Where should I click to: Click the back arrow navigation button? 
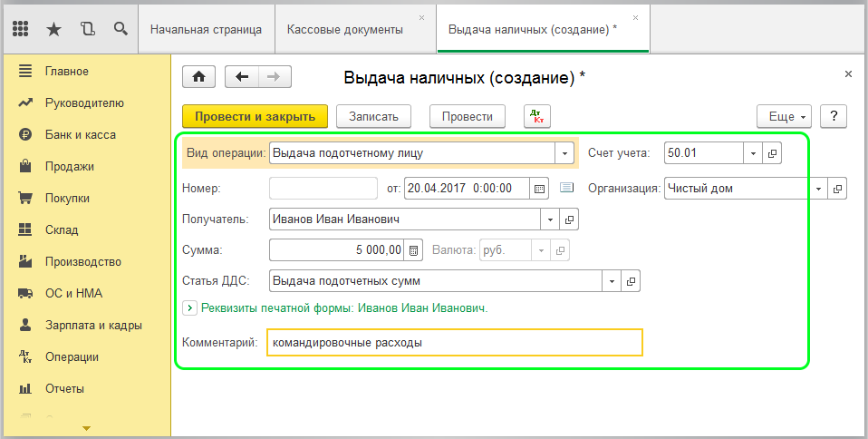tap(242, 77)
